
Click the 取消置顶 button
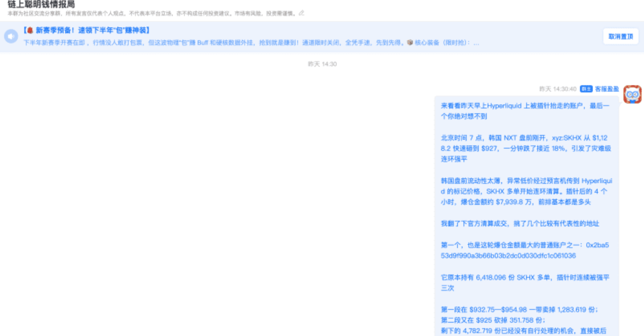(x=620, y=36)
